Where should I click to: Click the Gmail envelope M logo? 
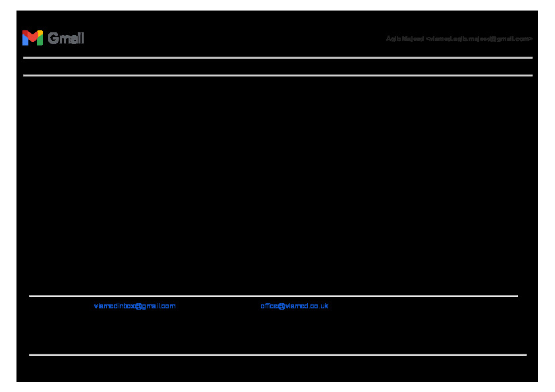[32, 38]
